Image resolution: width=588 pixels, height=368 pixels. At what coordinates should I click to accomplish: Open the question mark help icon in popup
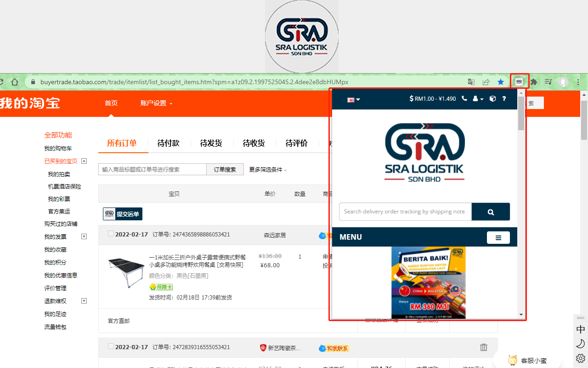coord(504,98)
